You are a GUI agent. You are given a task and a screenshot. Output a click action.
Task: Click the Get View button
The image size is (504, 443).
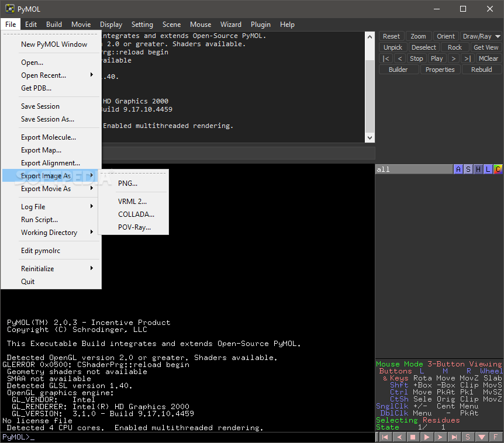[486, 47]
